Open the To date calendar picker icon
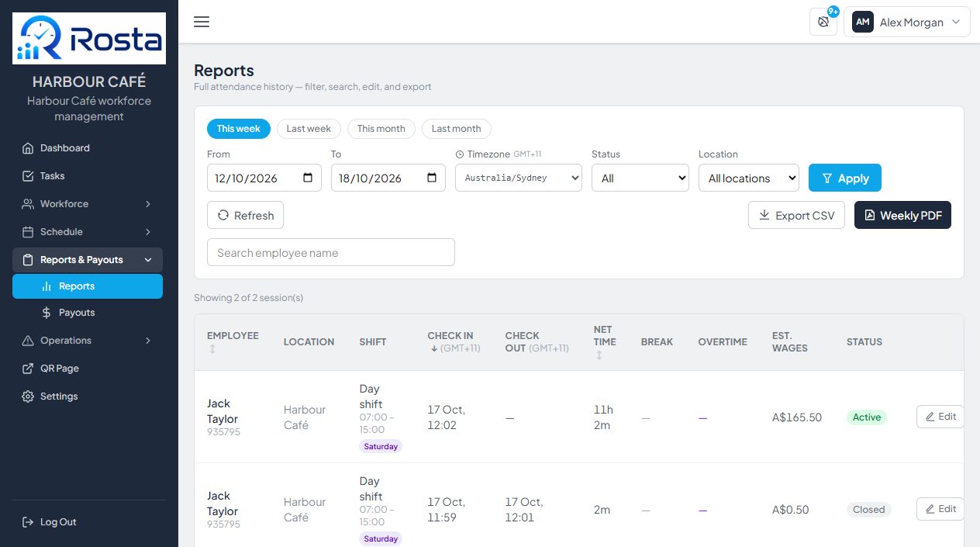The image size is (980, 547). [432, 178]
